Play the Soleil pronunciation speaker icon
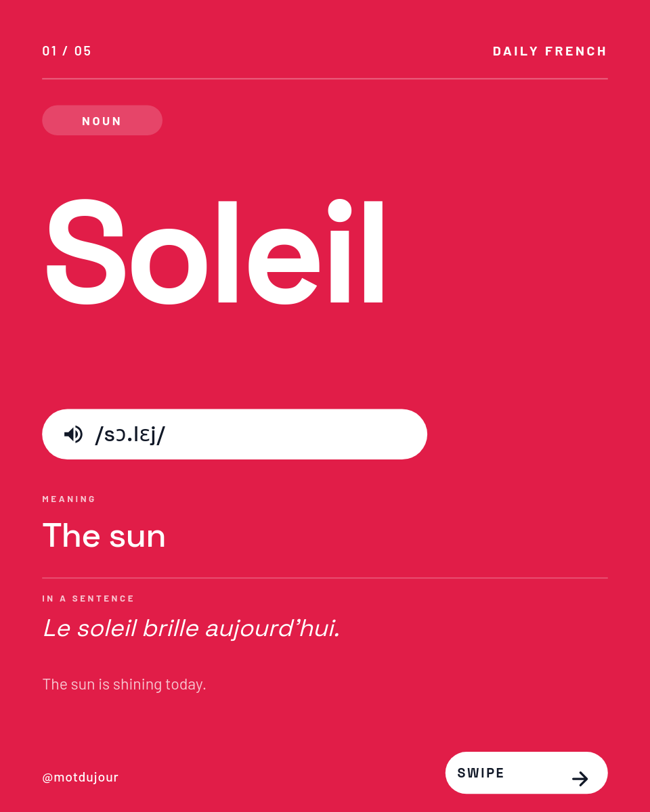This screenshot has width=650, height=812. 73,434
